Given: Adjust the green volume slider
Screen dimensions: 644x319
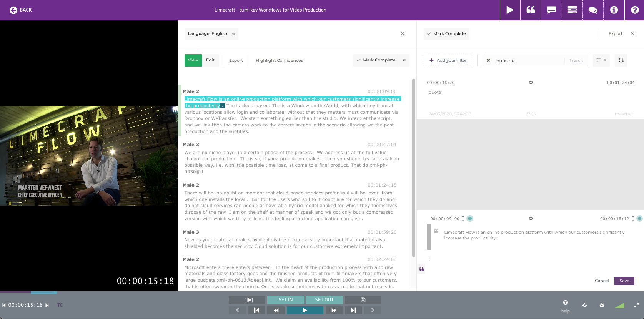Looking at the screenshot, I should 620,305.
